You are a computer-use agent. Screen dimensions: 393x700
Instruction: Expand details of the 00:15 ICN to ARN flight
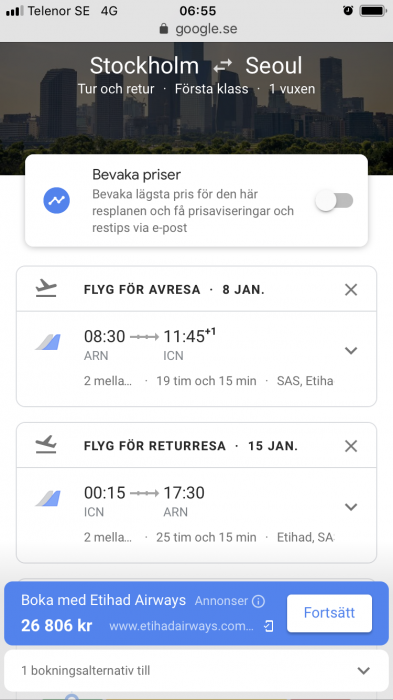(351, 507)
